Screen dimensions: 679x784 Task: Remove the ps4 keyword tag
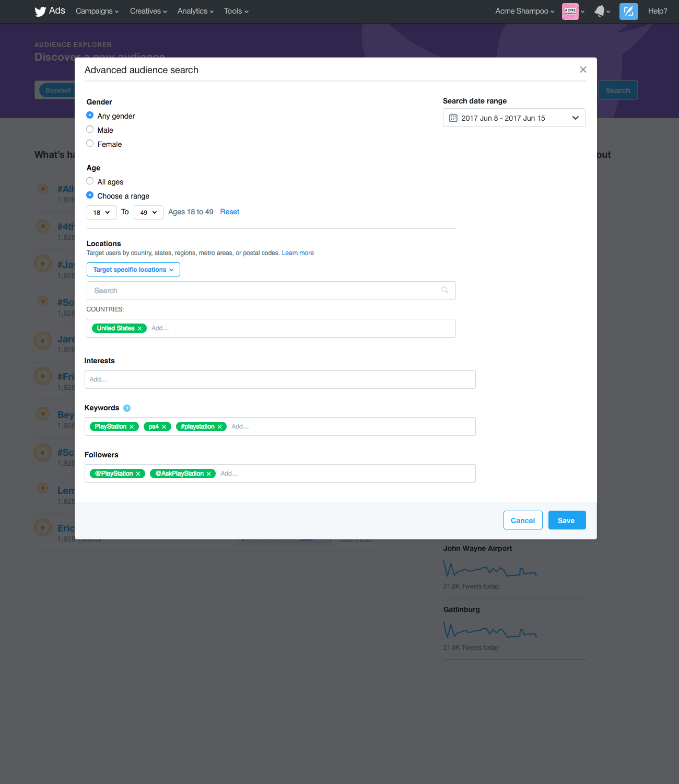coord(164,426)
